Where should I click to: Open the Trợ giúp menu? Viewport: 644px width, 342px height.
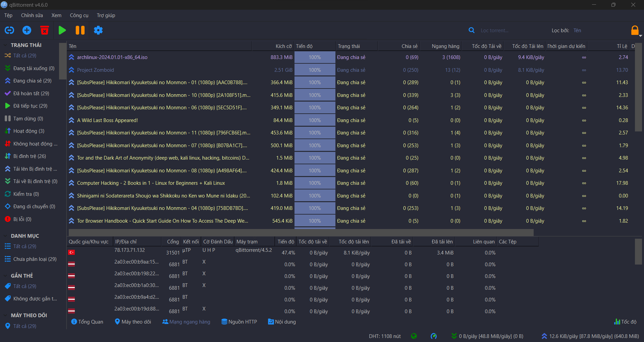tap(106, 15)
